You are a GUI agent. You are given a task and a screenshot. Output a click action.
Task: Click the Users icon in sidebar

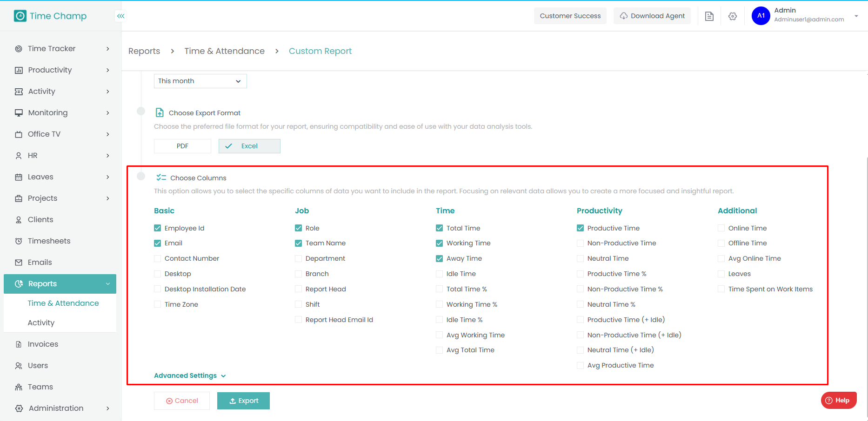click(x=19, y=366)
